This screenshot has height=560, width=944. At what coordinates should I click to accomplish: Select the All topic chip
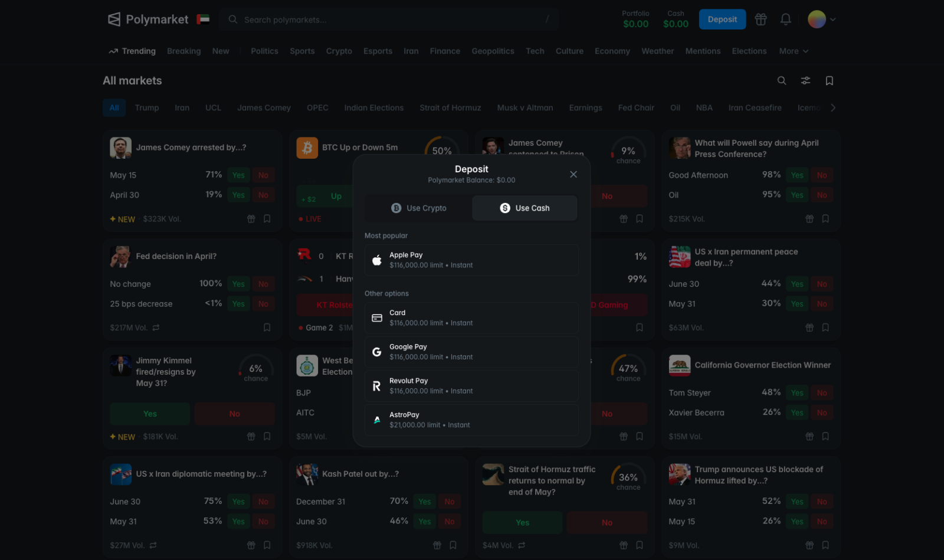(114, 108)
